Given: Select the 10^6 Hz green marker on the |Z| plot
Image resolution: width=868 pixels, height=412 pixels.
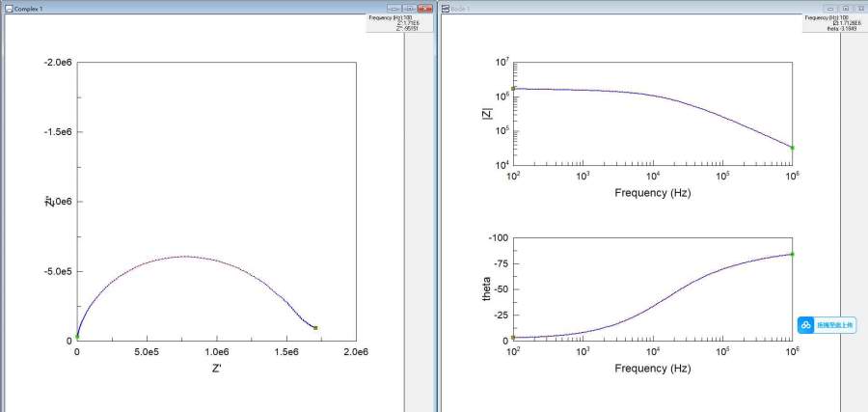Looking at the screenshot, I should point(792,148).
